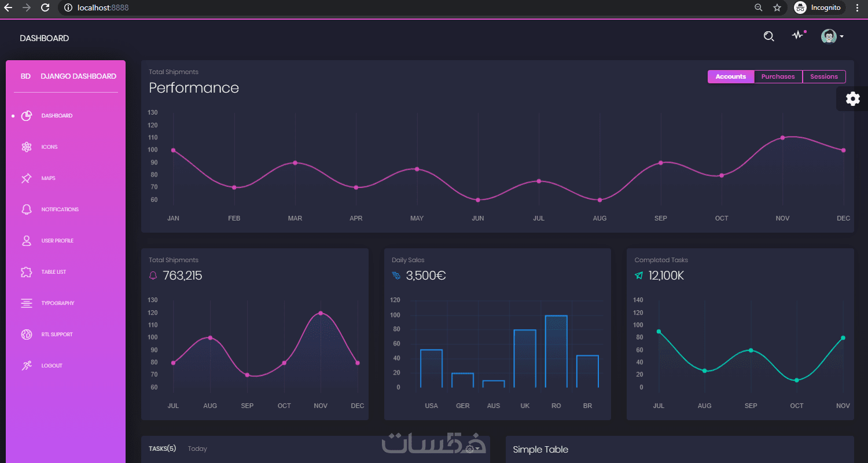
Task: Open the search magnifier icon
Action: tap(768, 36)
